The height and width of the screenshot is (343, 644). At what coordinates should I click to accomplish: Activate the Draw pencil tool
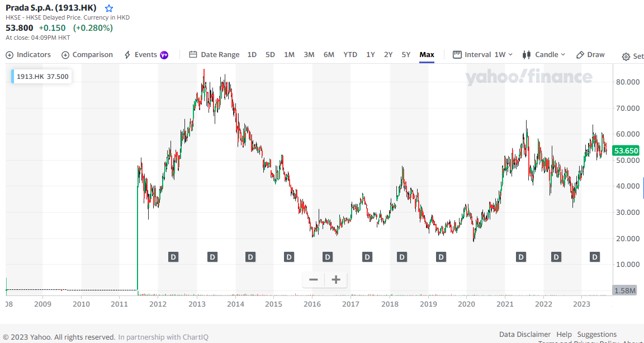click(x=590, y=55)
